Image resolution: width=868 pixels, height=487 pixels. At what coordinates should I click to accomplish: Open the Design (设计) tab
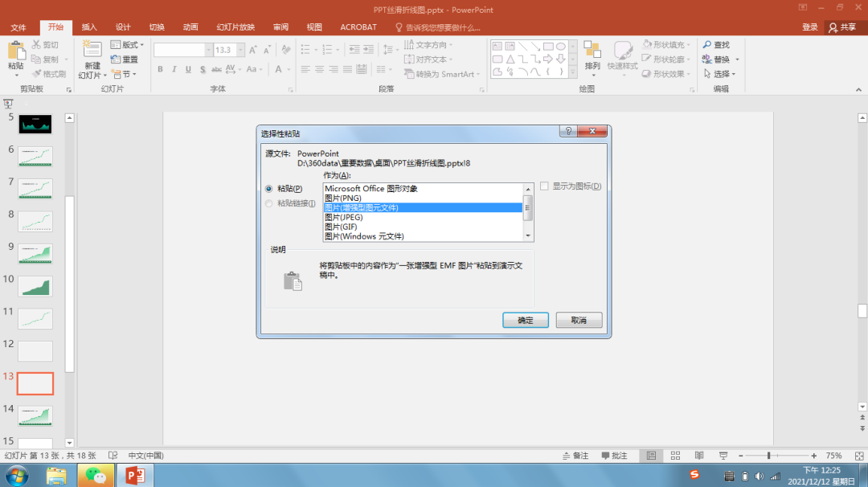pos(123,27)
